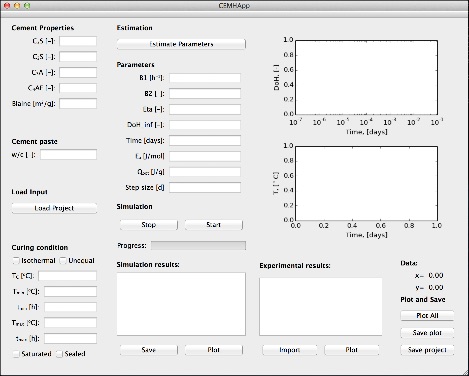Focus the C2S input field

point(78,57)
